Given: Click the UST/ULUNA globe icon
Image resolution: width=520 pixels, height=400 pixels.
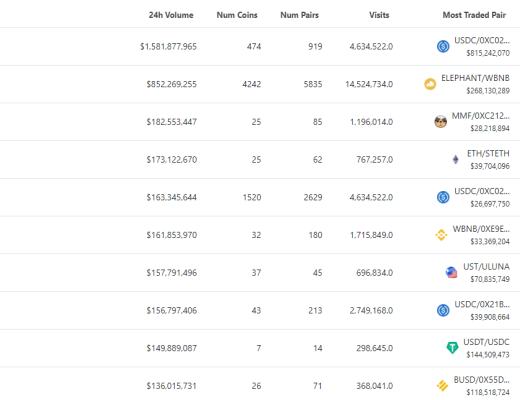Looking at the screenshot, I should point(451,272).
